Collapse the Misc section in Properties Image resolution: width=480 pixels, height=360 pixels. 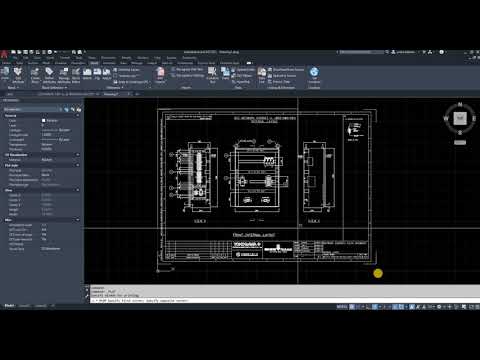tap(77, 220)
